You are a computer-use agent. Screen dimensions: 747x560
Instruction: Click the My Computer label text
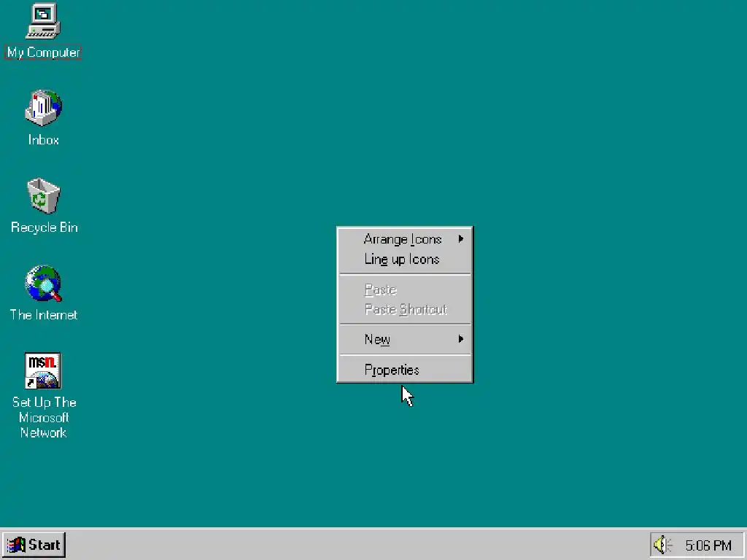pyautogui.click(x=43, y=52)
